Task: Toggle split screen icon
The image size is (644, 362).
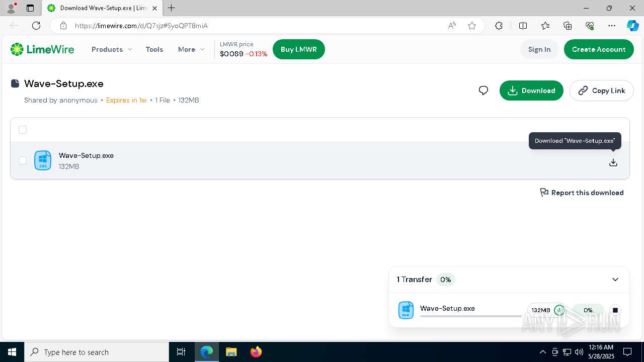Action: click(523, 26)
